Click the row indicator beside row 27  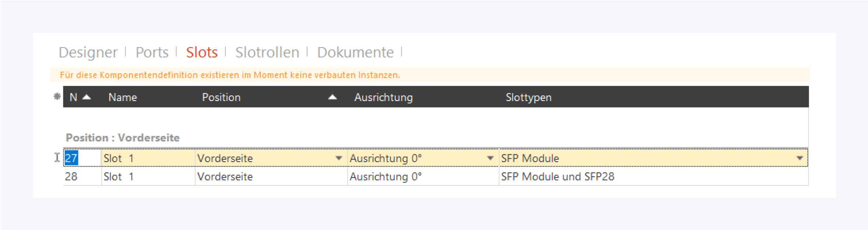[57, 158]
